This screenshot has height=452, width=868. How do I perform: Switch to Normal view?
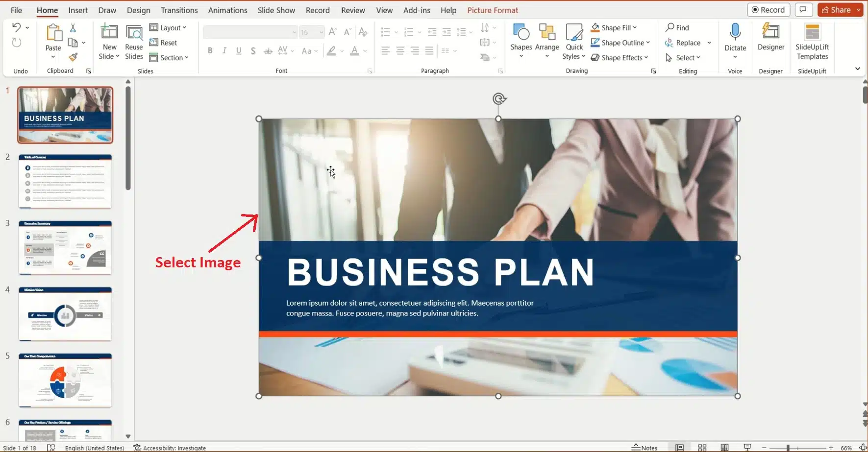click(x=679, y=448)
